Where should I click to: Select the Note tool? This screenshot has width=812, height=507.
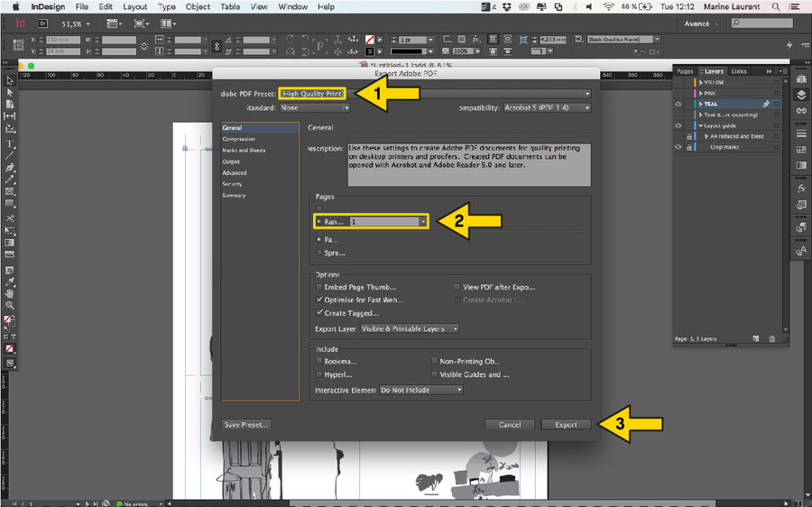click(9, 271)
